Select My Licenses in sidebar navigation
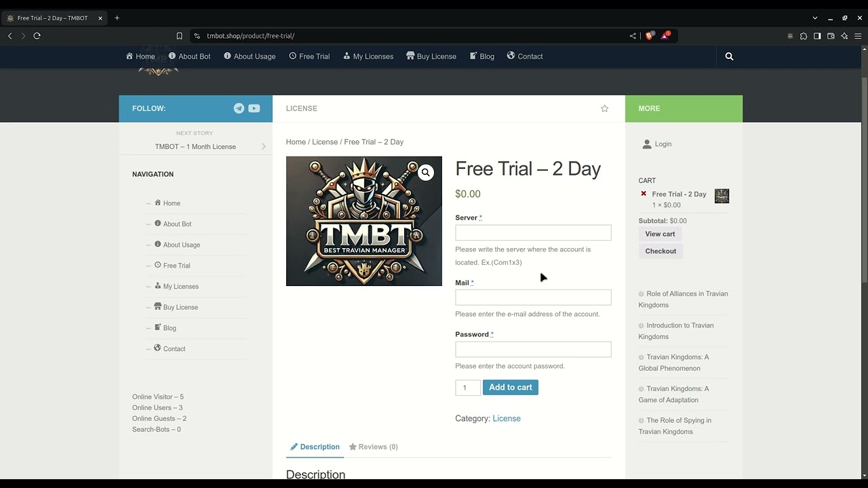Image resolution: width=868 pixels, height=488 pixels. pos(176,286)
